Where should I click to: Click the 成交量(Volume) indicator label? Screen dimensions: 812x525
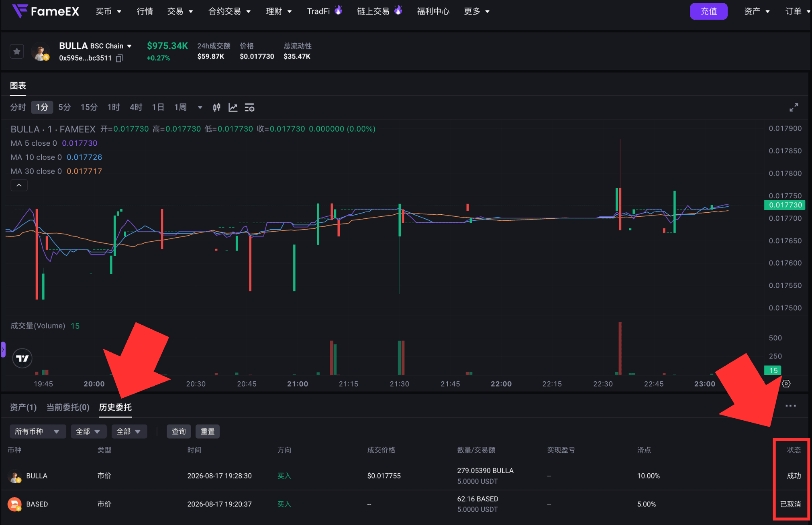pyautogui.click(x=38, y=326)
